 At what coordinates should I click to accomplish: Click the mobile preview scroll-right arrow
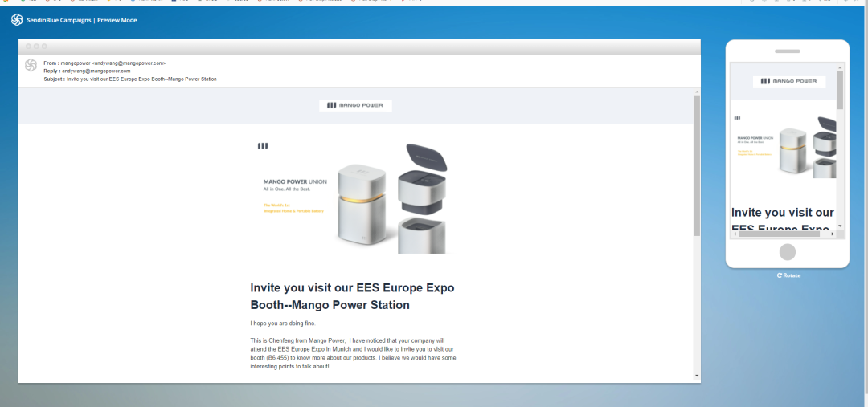833,234
